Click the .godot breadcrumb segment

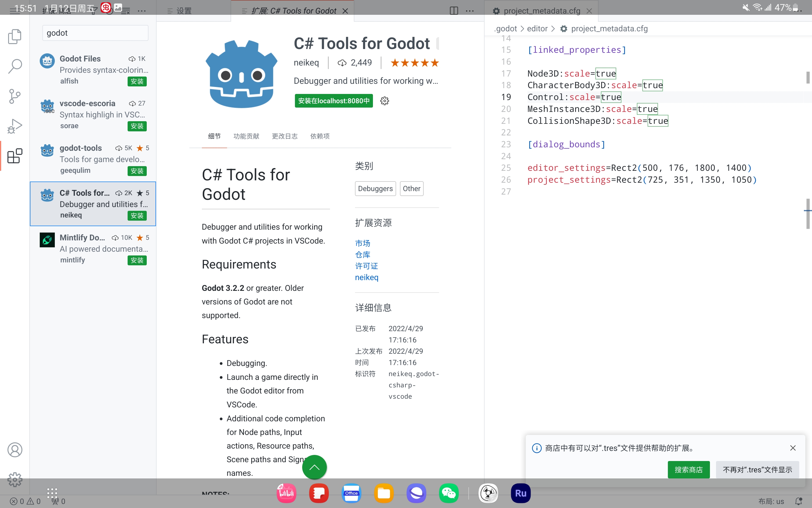pos(505,28)
